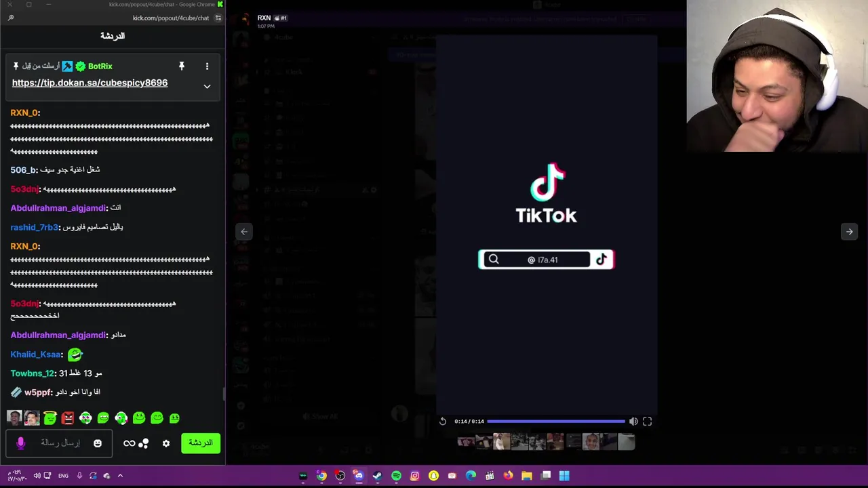Image resolution: width=868 pixels, height=488 pixels.
Task: Open emoji picker in message box
Action: point(98,443)
